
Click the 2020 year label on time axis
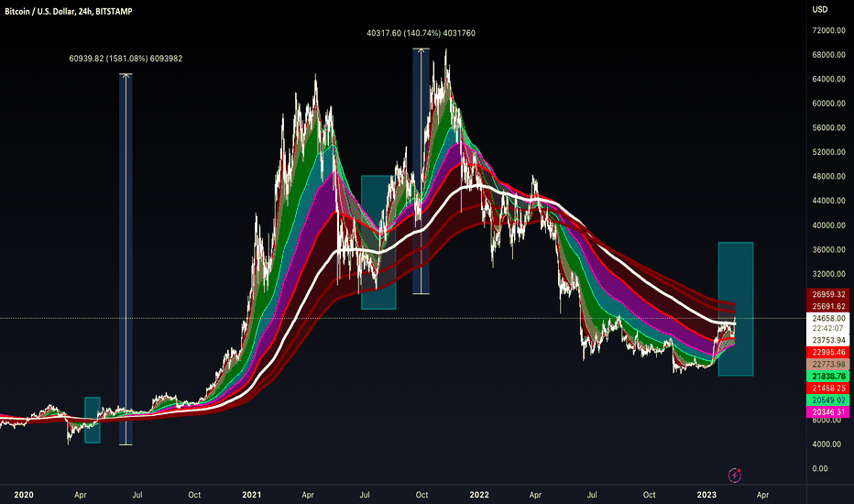point(24,495)
